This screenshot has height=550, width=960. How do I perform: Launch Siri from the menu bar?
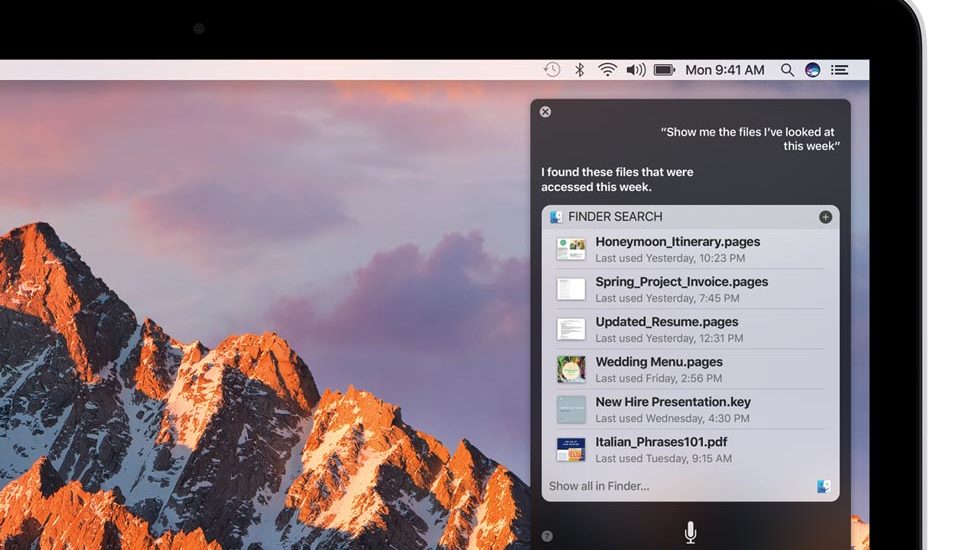(812, 70)
